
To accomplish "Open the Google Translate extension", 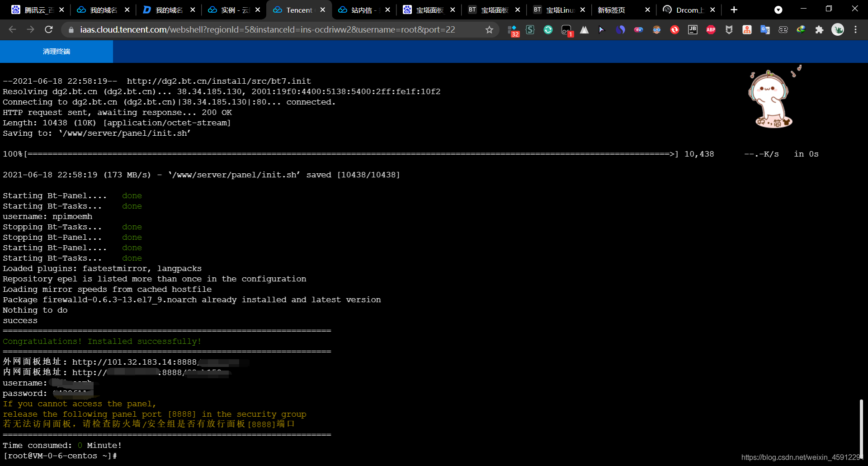I will click(x=765, y=30).
